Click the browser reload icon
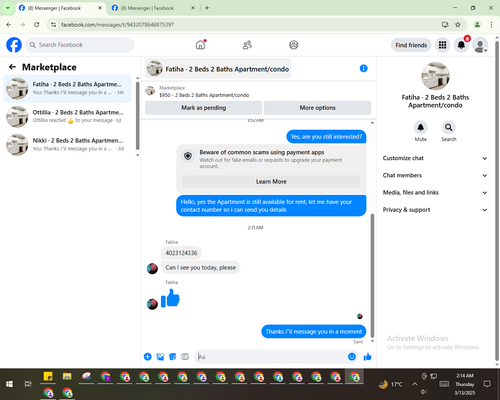Image resolution: width=500 pixels, height=400 pixels. (37, 25)
